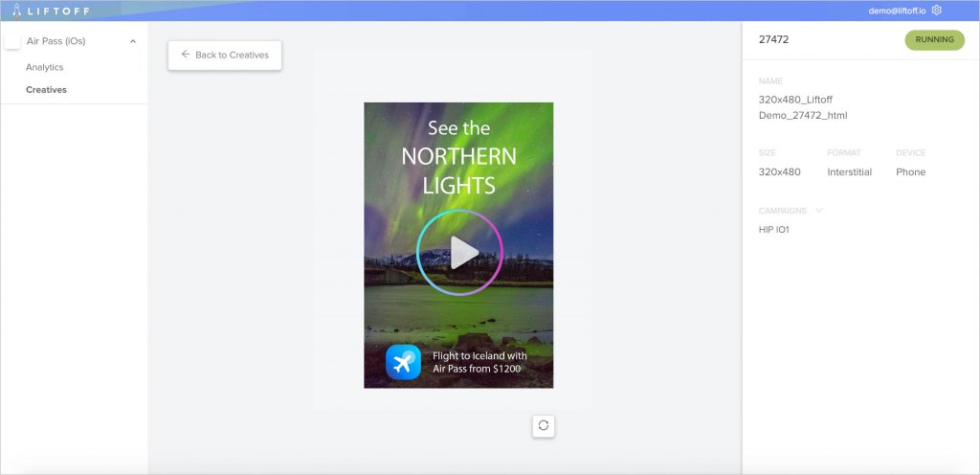The image size is (980, 475).
Task: Click the Air Pass app icon placeholder
Action: click(x=12, y=41)
